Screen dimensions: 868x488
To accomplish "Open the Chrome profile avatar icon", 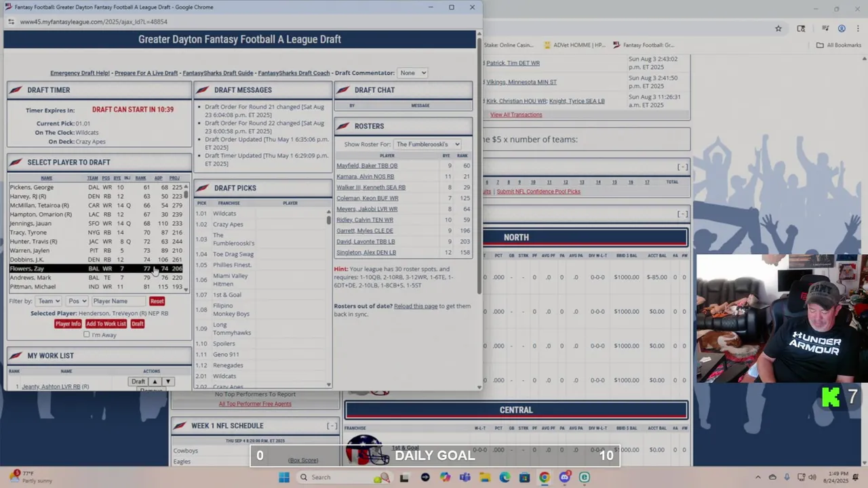I will point(842,28).
